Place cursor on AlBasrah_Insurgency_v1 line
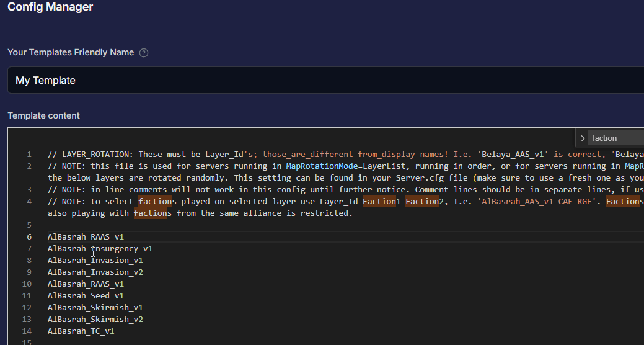The height and width of the screenshot is (345, 644). coord(100,249)
